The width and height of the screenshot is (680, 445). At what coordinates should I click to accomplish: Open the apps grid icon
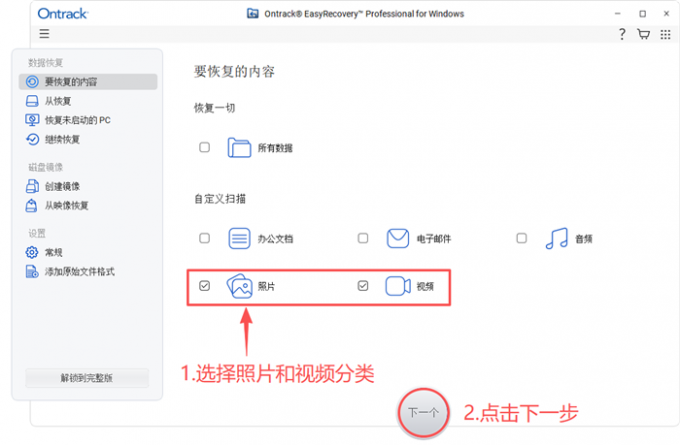tap(666, 34)
